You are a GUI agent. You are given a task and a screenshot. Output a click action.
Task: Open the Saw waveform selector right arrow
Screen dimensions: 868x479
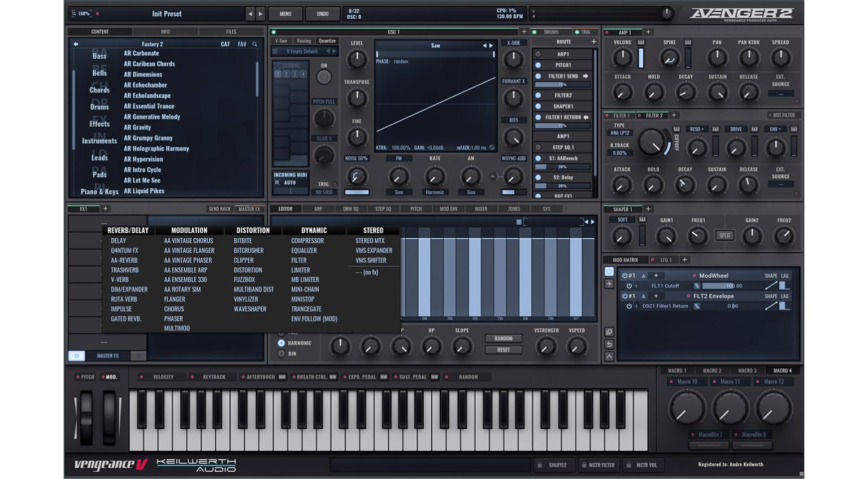pyautogui.click(x=490, y=45)
